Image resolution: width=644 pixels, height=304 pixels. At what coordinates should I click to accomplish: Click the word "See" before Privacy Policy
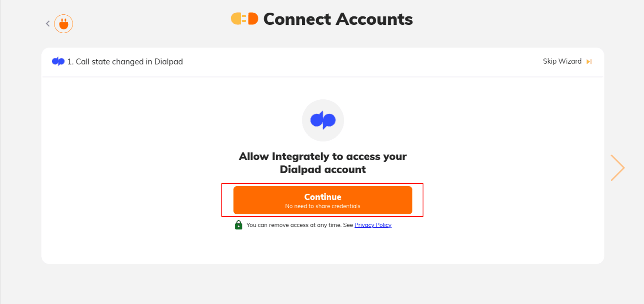348,225
